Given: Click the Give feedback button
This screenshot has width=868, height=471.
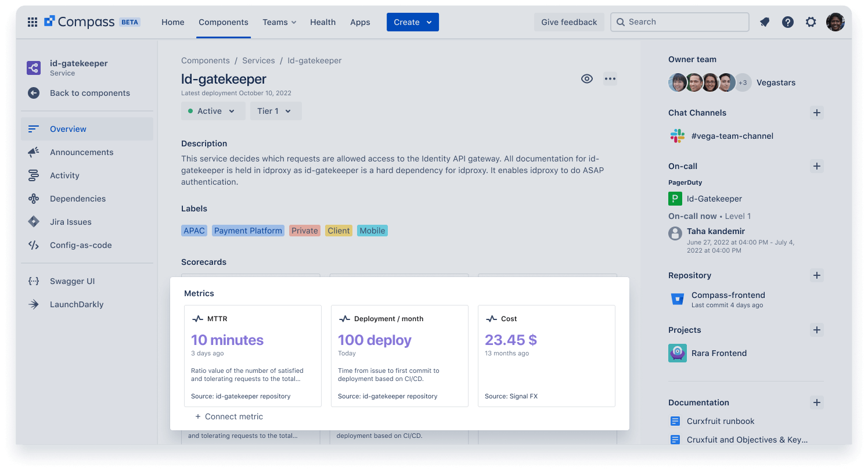Looking at the screenshot, I should click(x=569, y=22).
